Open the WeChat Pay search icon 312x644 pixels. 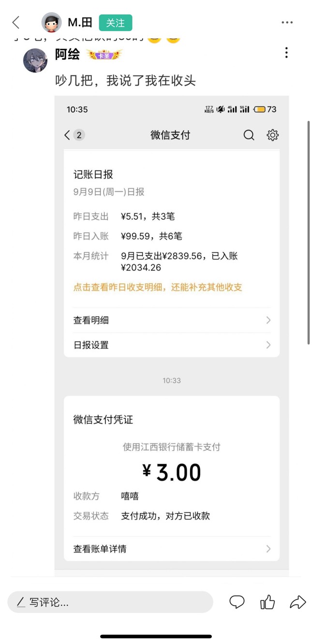[249, 135]
